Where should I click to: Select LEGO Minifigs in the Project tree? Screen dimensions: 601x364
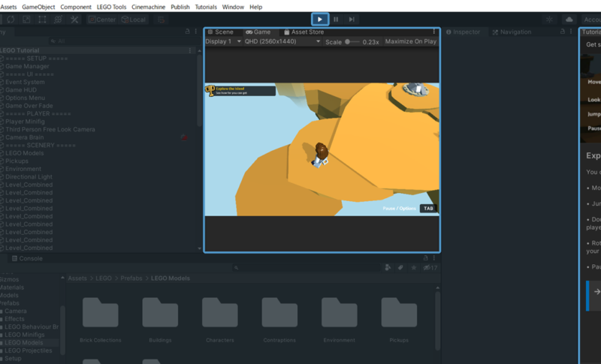[25, 335]
